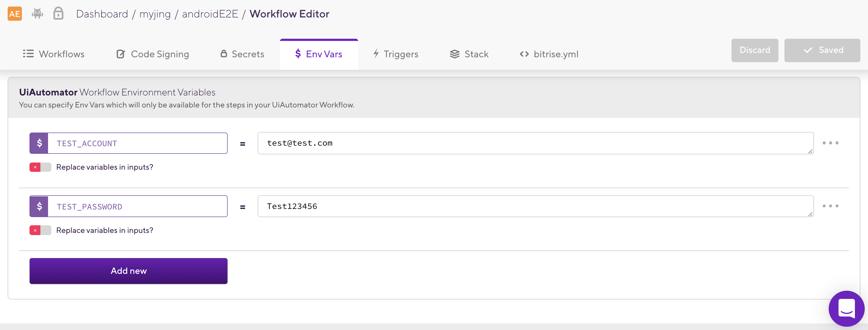Open the Triggers tab
868x330 pixels.
click(x=396, y=54)
